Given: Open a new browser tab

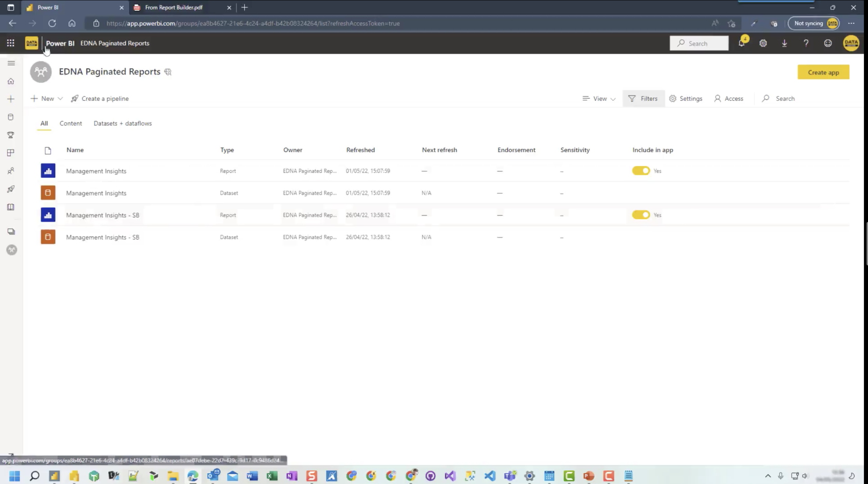Looking at the screenshot, I should pyautogui.click(x=245, y=7).
